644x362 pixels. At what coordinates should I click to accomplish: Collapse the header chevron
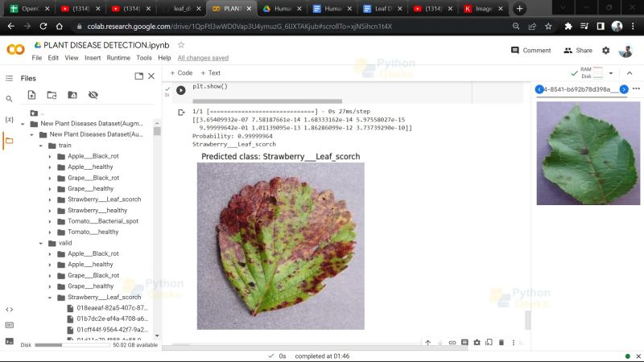click(x=630, y=73)
